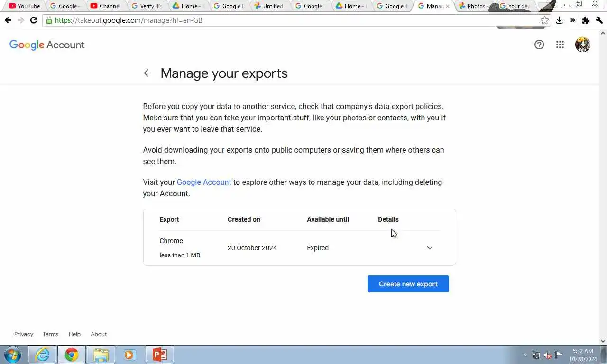Launch Internet Explorer from the taskbar
Viewport: 607px width, 364px height.
point(43,355)
